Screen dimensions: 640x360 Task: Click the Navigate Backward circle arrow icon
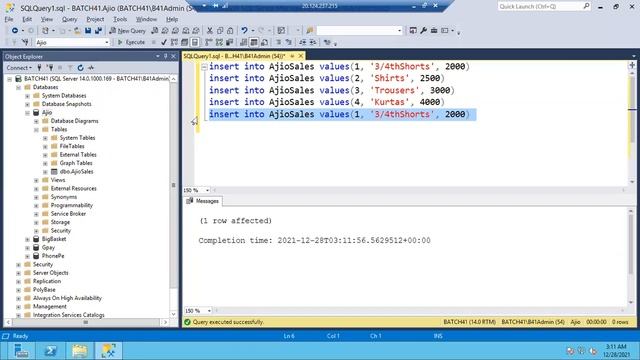point(15,31)
